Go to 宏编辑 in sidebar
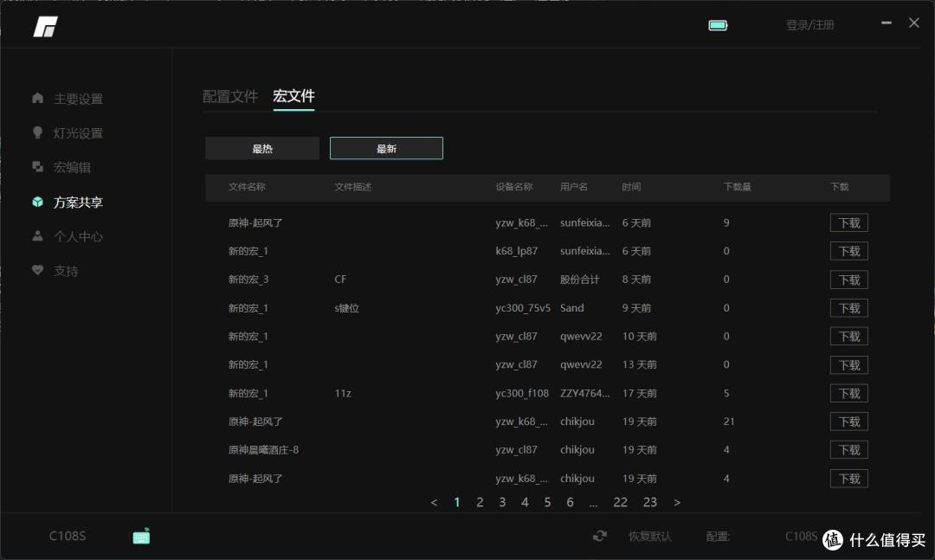Image resolution: width=935 pixels, height=560 pixels. [x=72, y=168]
